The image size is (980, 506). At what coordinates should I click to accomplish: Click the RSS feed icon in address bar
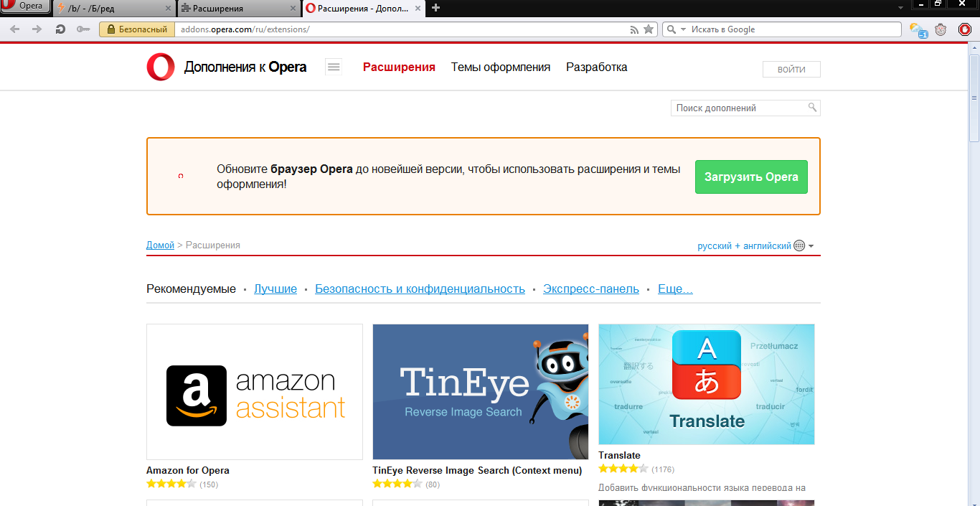click(x=634, y=29)
